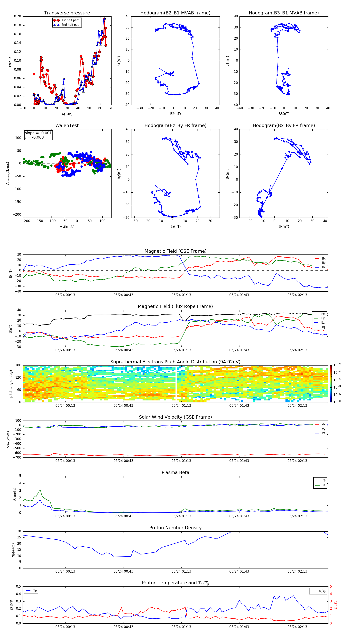Click the 'Bz(nT)' x-axis label

pyautogui.click(x=175, y=227)
